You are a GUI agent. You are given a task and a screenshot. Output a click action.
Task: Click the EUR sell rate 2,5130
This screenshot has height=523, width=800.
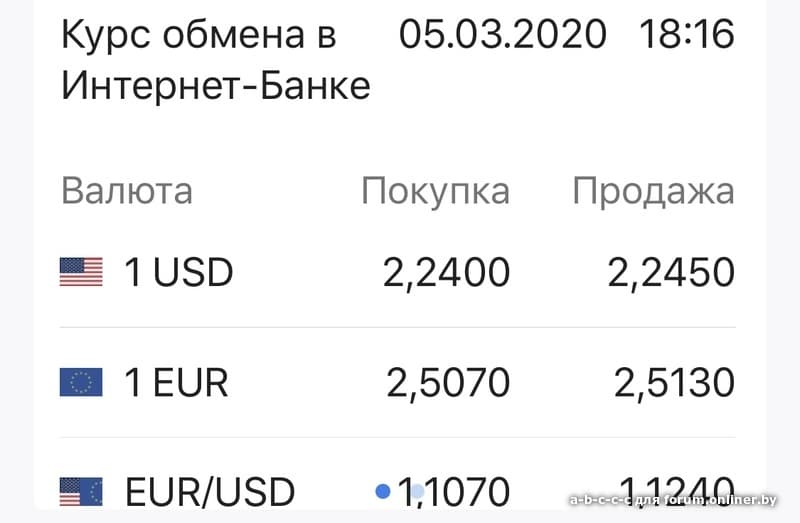point(673,382)
